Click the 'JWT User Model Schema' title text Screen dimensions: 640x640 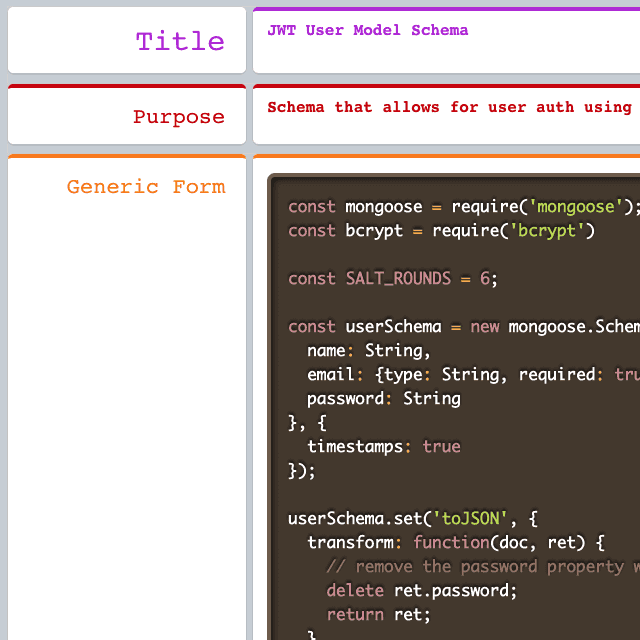point(367,30)
